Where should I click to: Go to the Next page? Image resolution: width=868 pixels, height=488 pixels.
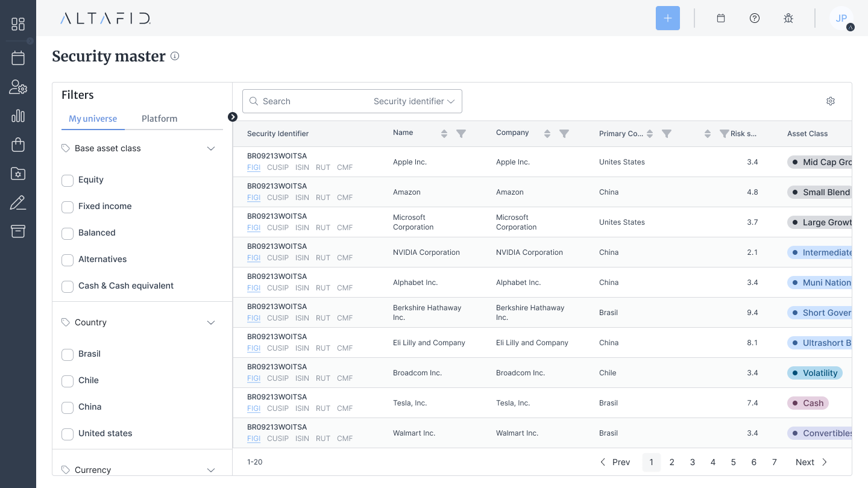811,462
